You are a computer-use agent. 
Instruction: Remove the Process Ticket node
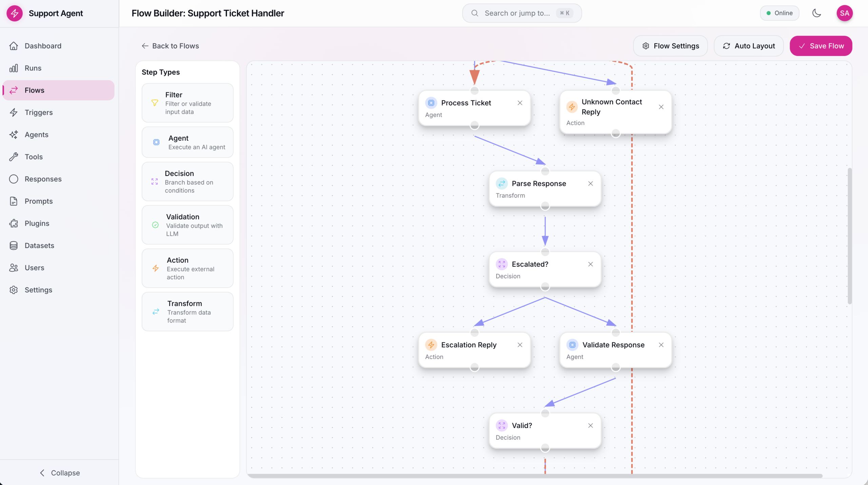click(x=520, y=103)
